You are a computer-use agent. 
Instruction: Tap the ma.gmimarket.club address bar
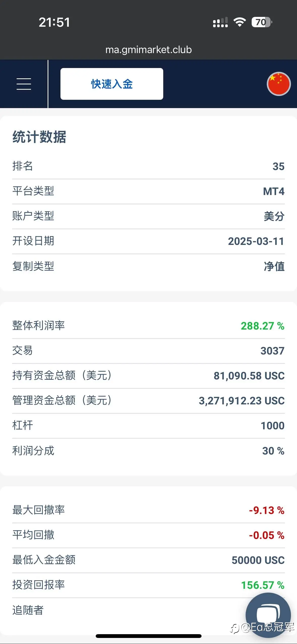click(x=148, y=50)
